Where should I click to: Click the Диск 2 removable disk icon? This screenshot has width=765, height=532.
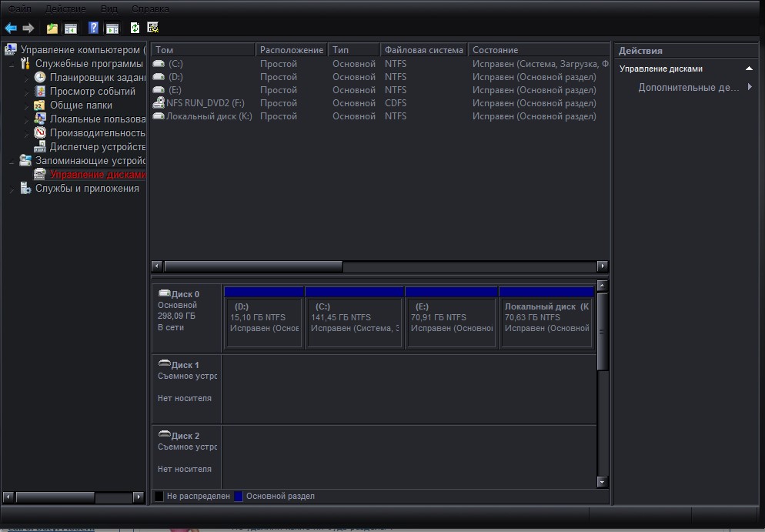coord(165,434)
